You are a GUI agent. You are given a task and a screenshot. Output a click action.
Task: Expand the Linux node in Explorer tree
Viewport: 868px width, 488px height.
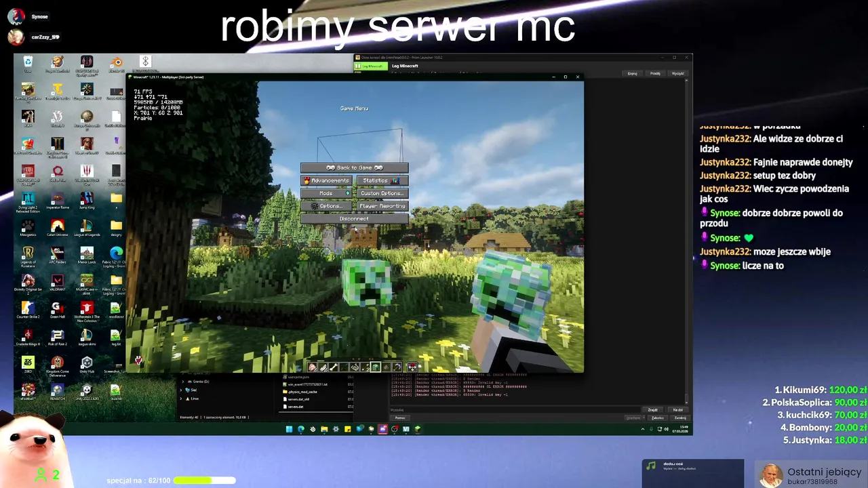pyautogui.click(x=182, y=398)
